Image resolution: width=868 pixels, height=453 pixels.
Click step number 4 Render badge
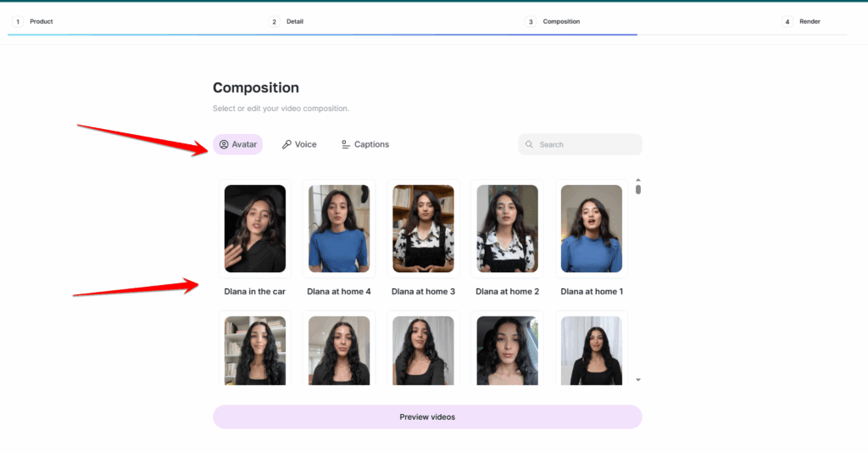tap(787, 21)
